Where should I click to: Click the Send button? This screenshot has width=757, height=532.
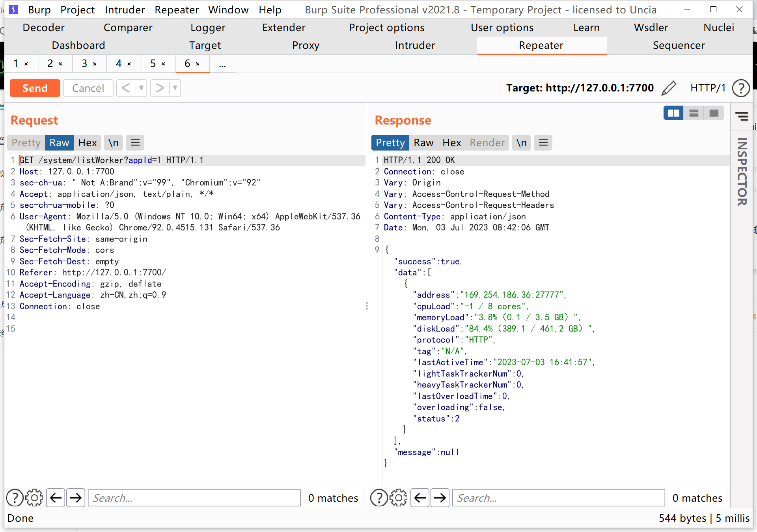pos(35,88)
